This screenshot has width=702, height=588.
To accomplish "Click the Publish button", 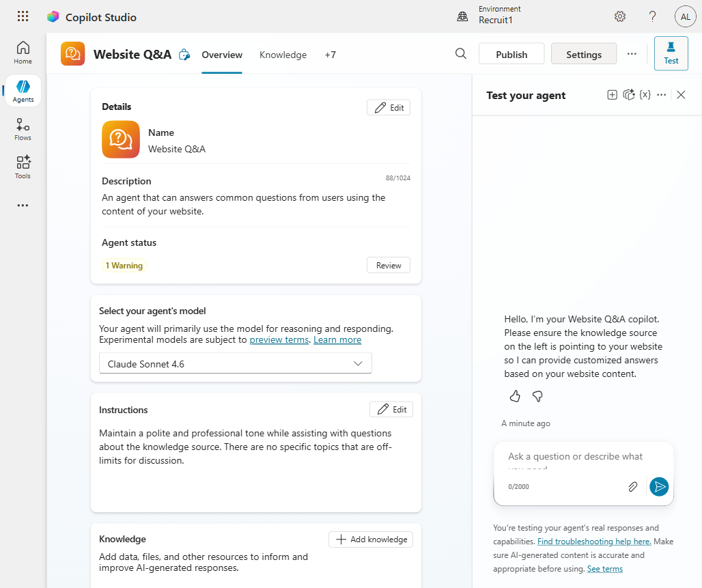I will 511,54.
